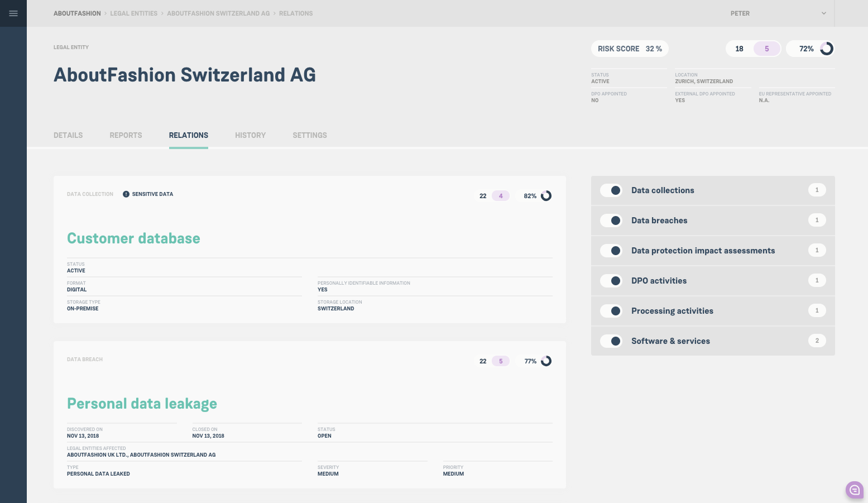Viewport: 868px width, 503px height.
Task: Click the 'AboutFashion UK Ltd., AboutFashion Switzerland AG' text
Action: tap(141, 455)
